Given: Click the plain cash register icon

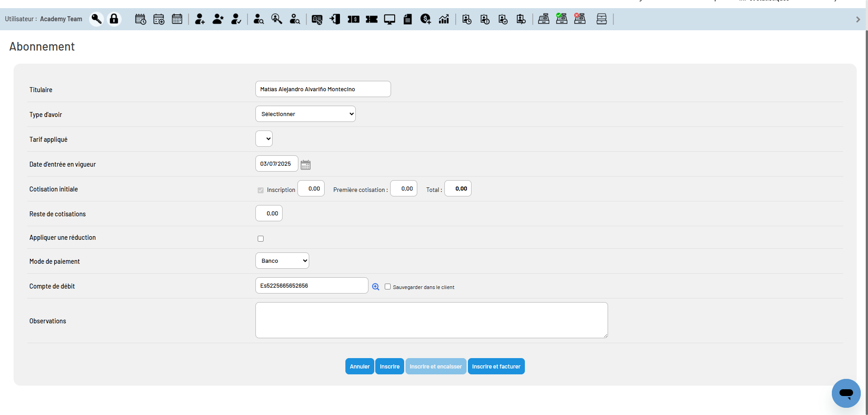Looking at the screenshot, I should tap(544, 19).
